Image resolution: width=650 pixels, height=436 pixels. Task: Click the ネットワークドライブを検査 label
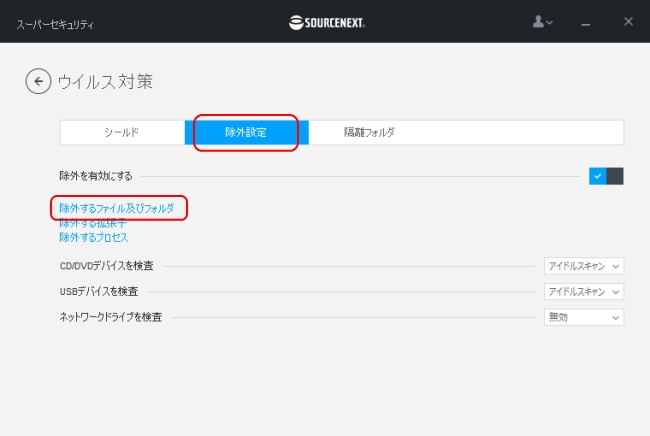(x=110, y=317)
